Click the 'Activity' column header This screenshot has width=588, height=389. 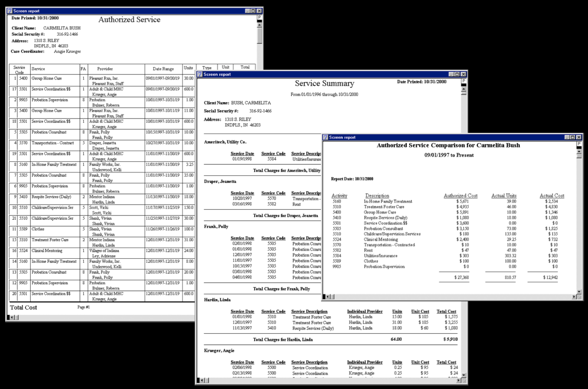point(339,196)
